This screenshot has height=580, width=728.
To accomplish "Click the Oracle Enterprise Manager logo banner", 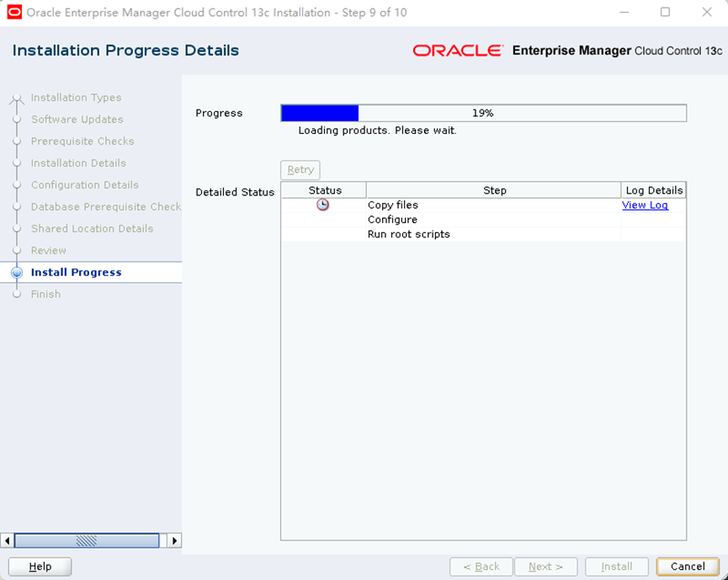I will [x=567, y=51].
